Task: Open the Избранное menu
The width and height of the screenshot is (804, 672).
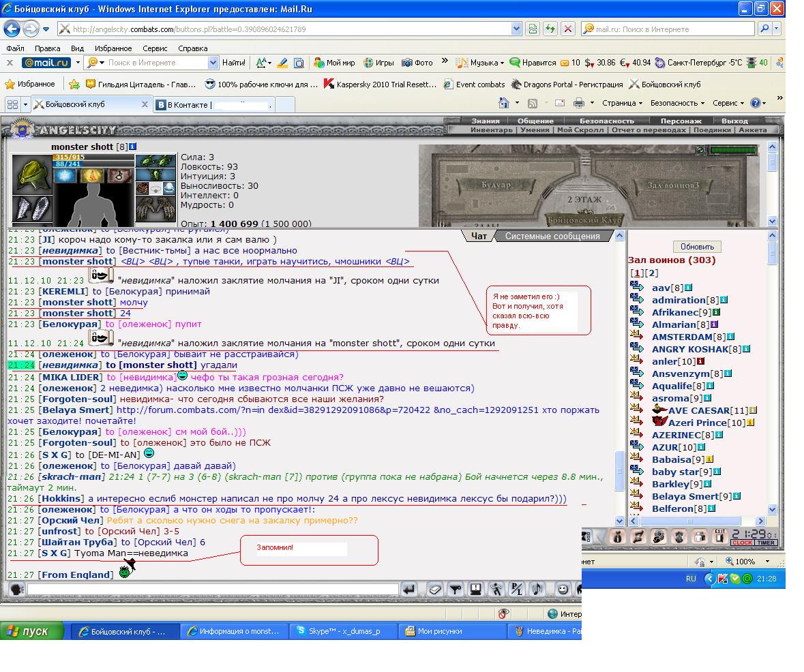Action: pos(113,48)
